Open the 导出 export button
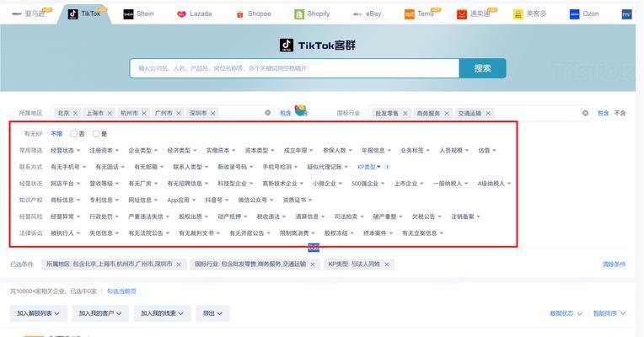The height and width of the screenshot is (337, 644). pyautogui.click(x=212, y=313)
